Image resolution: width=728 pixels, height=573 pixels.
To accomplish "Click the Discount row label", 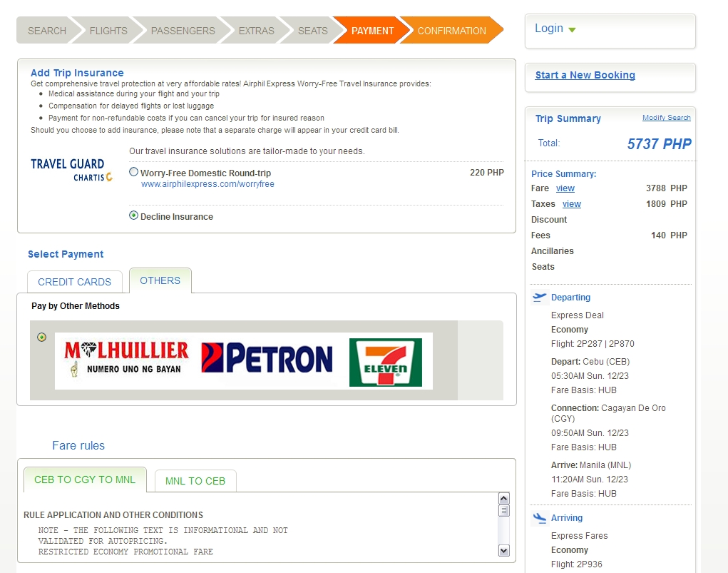I will pyautogui.click(x=549, y=219).
